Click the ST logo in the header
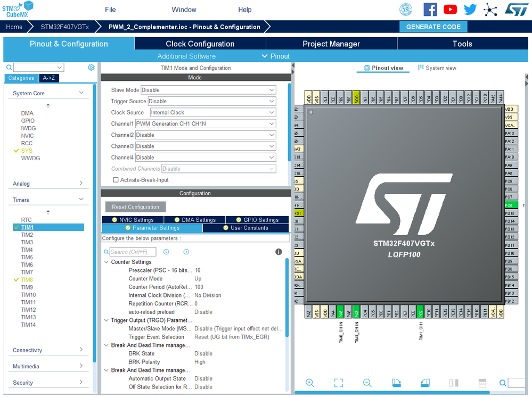This screenshot has height=397, width=532. [x=517, y=10]
